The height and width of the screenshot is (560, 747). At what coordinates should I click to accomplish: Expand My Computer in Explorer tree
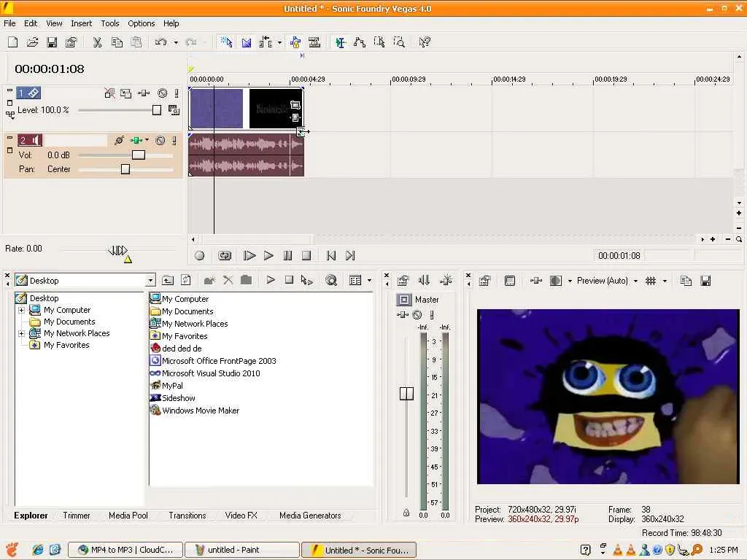pyautogui.click(x=21, y=310)
